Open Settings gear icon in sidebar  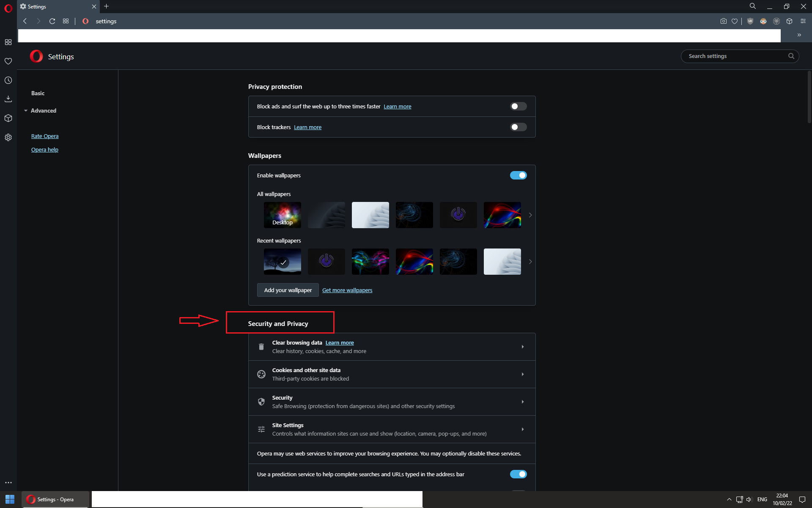click(8, 137)
